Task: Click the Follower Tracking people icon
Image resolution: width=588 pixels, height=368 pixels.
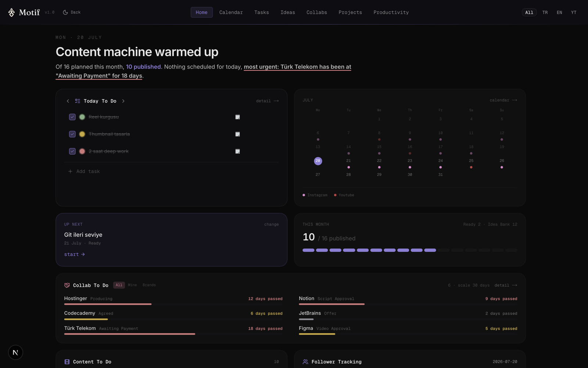Action: 305,362
